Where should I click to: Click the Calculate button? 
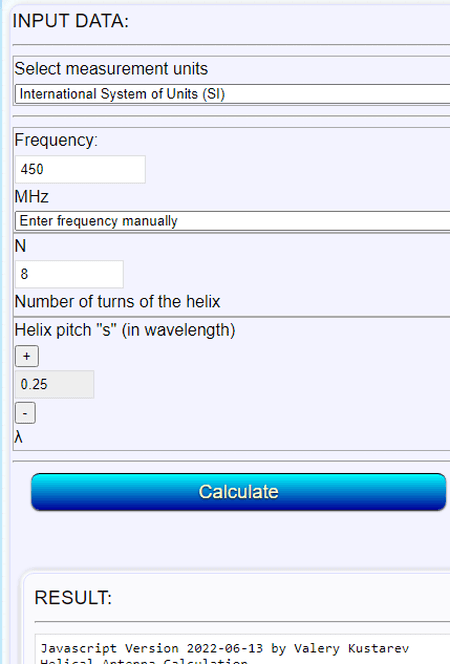pos(238,492)
